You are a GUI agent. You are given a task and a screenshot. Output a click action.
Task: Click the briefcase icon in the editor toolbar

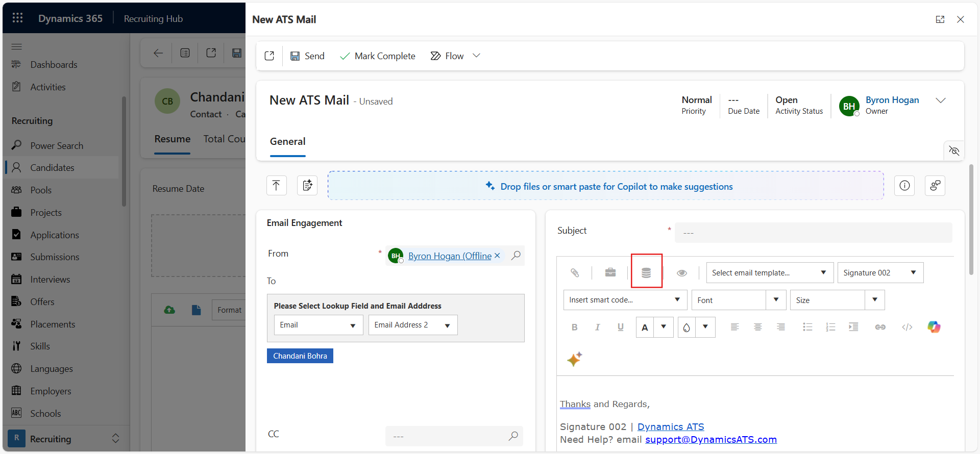click(610, 272)
